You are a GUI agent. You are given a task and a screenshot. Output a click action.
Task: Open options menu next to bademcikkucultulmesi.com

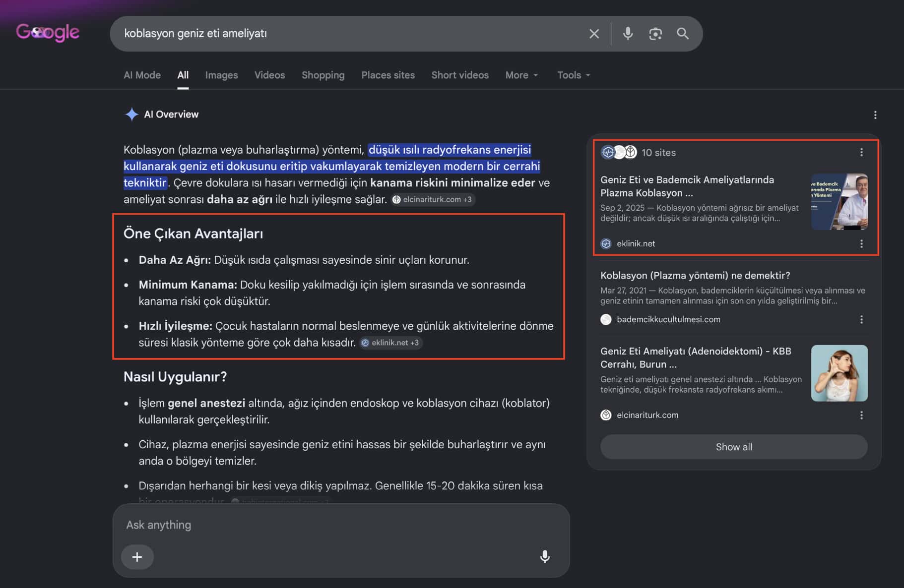pyautogui.click(x=861, y=319)
